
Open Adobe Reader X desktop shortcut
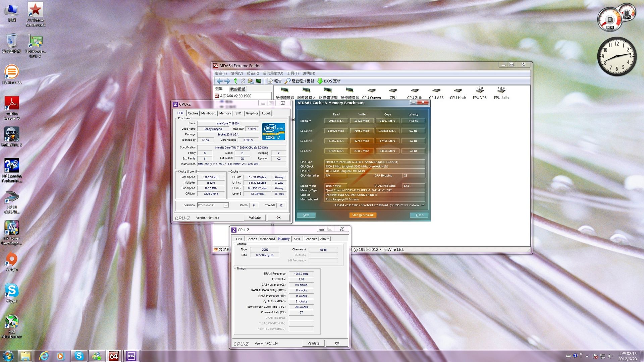[x=12, y=108]
